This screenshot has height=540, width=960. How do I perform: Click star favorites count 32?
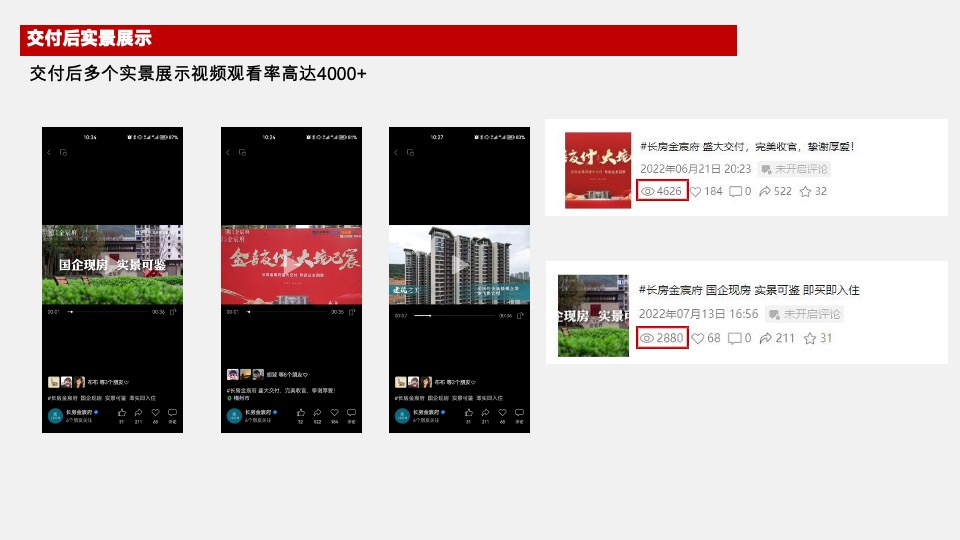(814, 192)
